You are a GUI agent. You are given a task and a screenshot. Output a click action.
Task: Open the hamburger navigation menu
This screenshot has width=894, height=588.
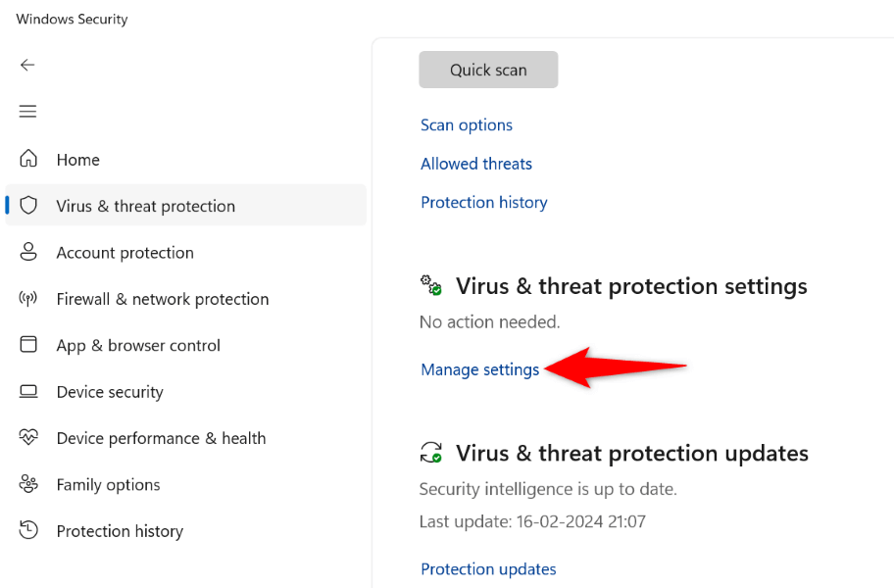(27, 112)
